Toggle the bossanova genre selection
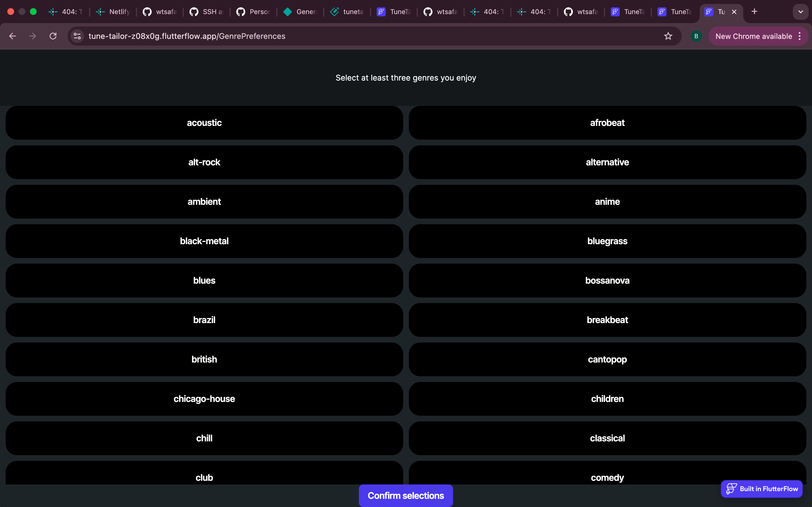The width and height of the screenshot is (812, 507). [x=607, y=280]
